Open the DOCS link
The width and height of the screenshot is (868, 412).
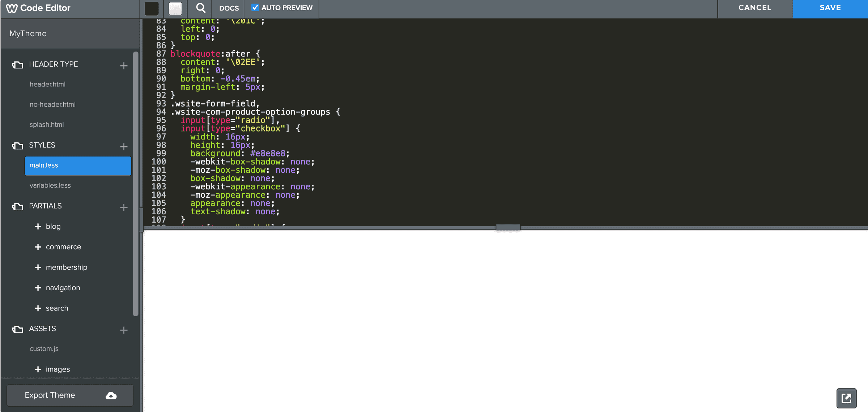tap(229, 8)
